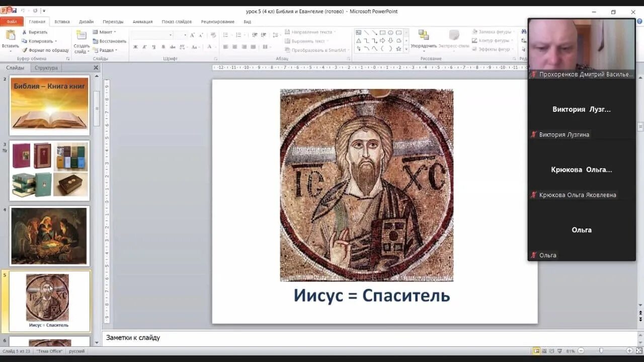Click Преобразовать в SmartArt

[x=316, y=50]
